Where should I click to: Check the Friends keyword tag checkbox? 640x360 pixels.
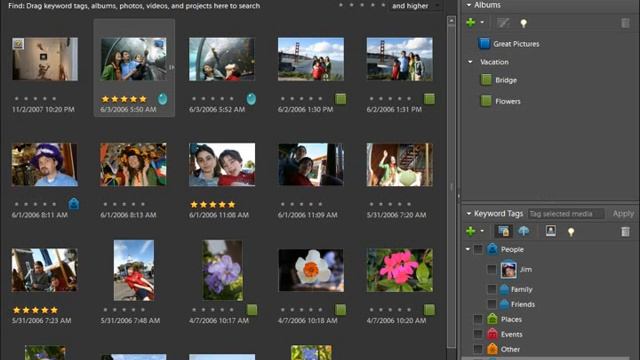[x=492, y=304]
